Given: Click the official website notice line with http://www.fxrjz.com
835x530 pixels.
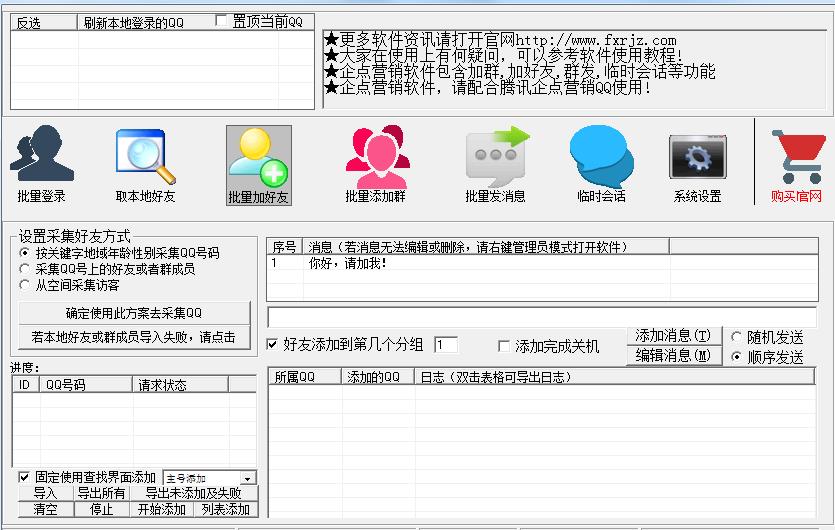Looking at the screenshot, I should (500, 39).
